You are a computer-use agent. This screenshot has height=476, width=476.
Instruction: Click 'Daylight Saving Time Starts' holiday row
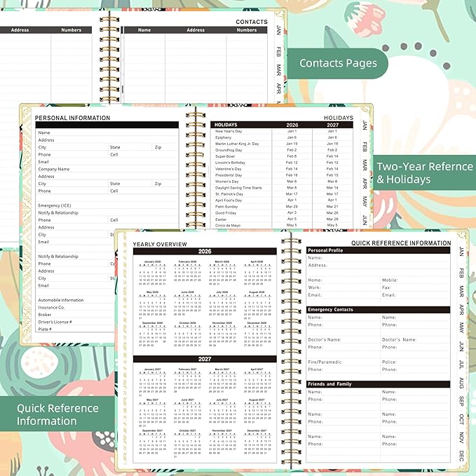[x=282, y=188]
